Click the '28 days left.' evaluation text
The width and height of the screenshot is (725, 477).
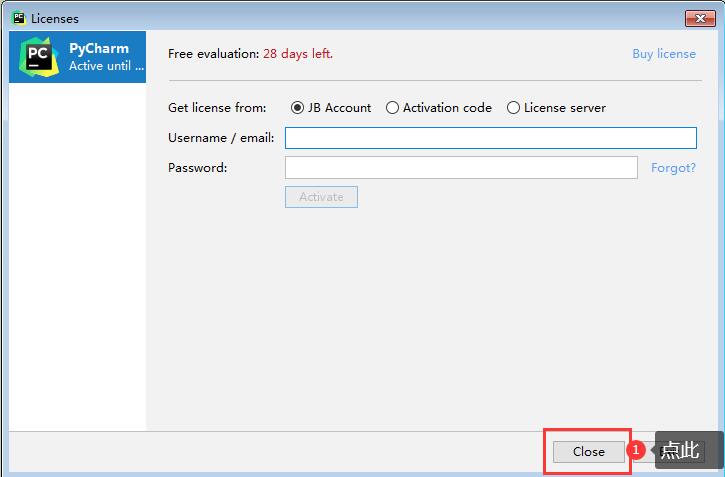click(x=298, y=54)
